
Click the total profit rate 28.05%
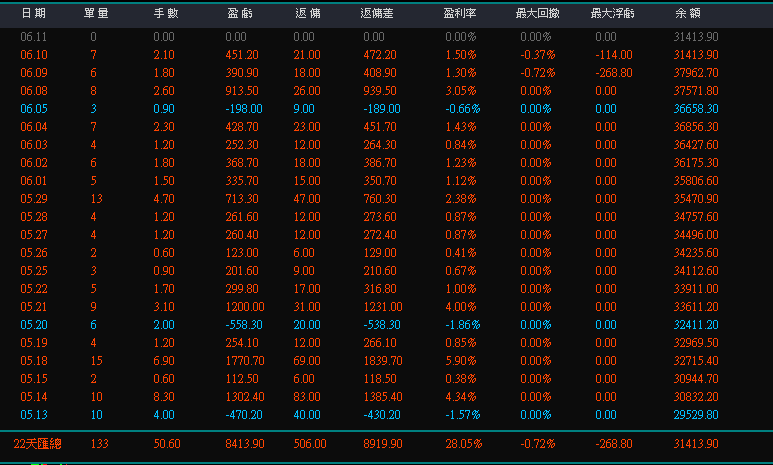coord(463,444)
